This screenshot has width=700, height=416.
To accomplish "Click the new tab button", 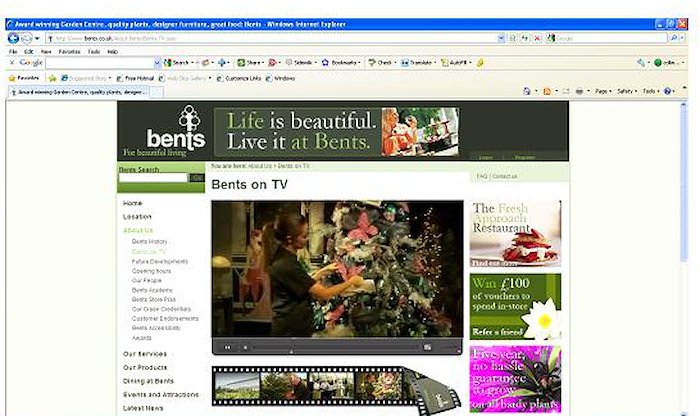I will [156, 92].
